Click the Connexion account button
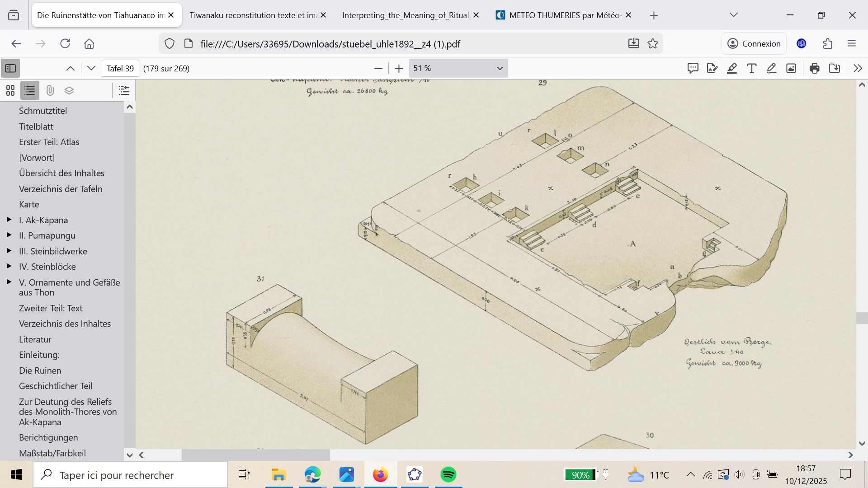This screenshot has width=868, height=488. (x=754, y=44)
